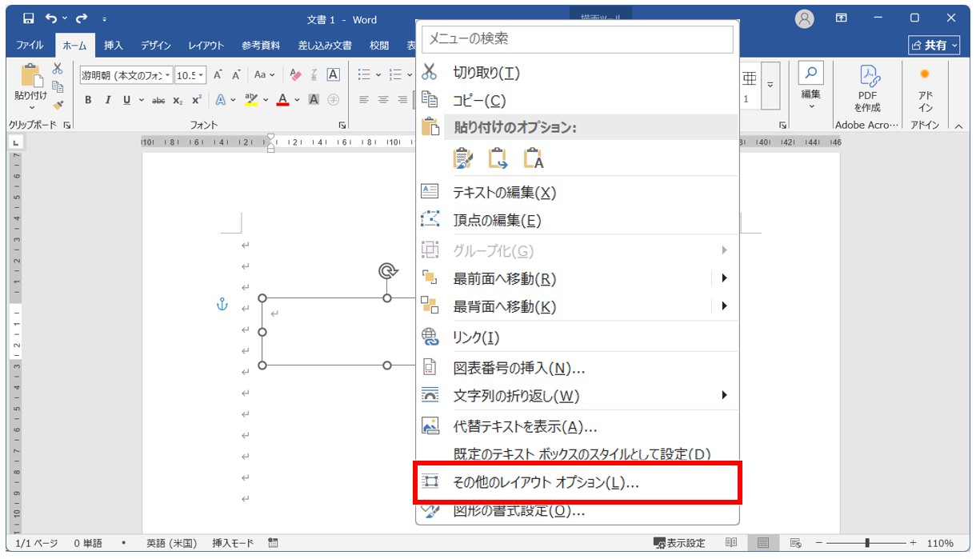Toggle italic formatting
This screenshot has width=980, height=559.
(x=107, y=100)
